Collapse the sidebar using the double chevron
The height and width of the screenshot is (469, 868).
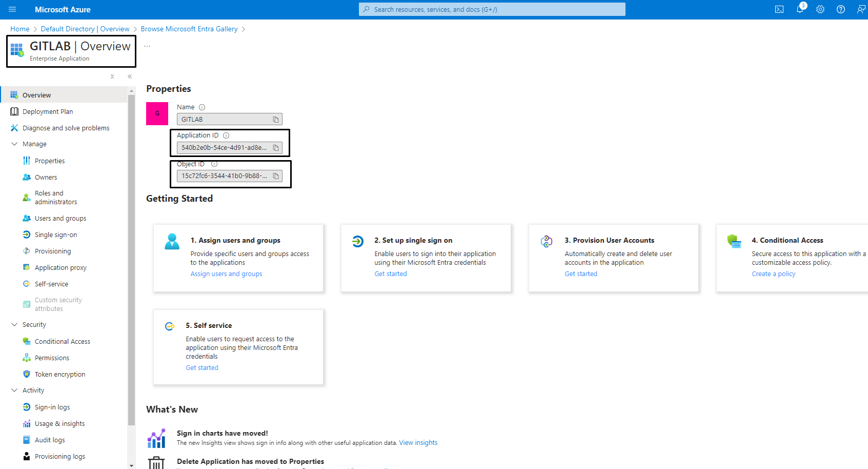tap(130, 76)
